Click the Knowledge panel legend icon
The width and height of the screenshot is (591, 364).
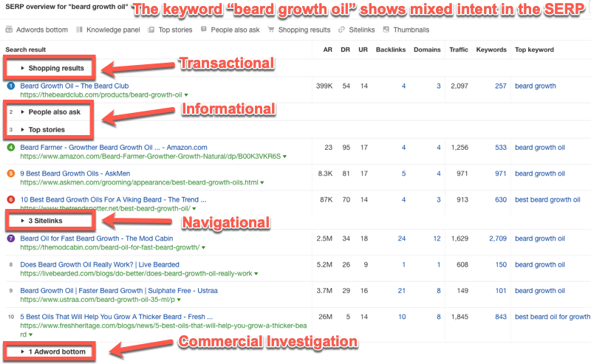coord(80,30)
